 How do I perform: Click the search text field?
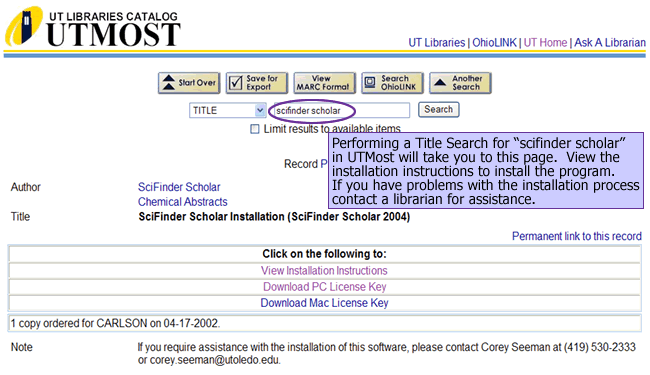(x=342, y=110)
